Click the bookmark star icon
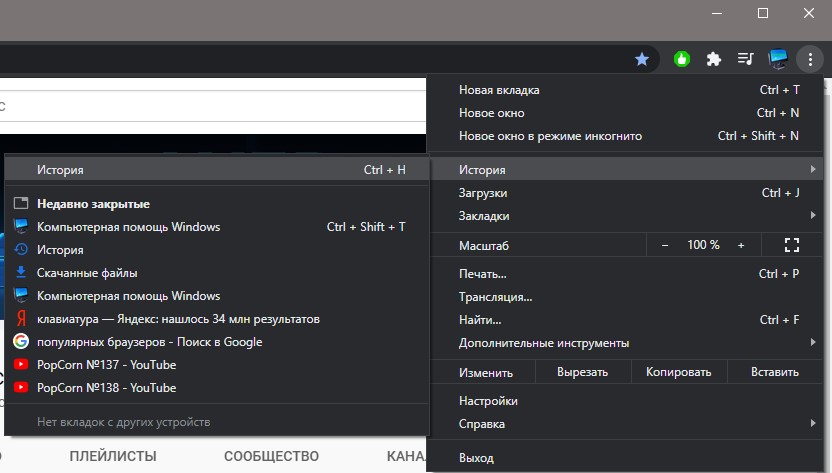Image resolution: width=832 pixels, height=473 pixels. [642, 59]
